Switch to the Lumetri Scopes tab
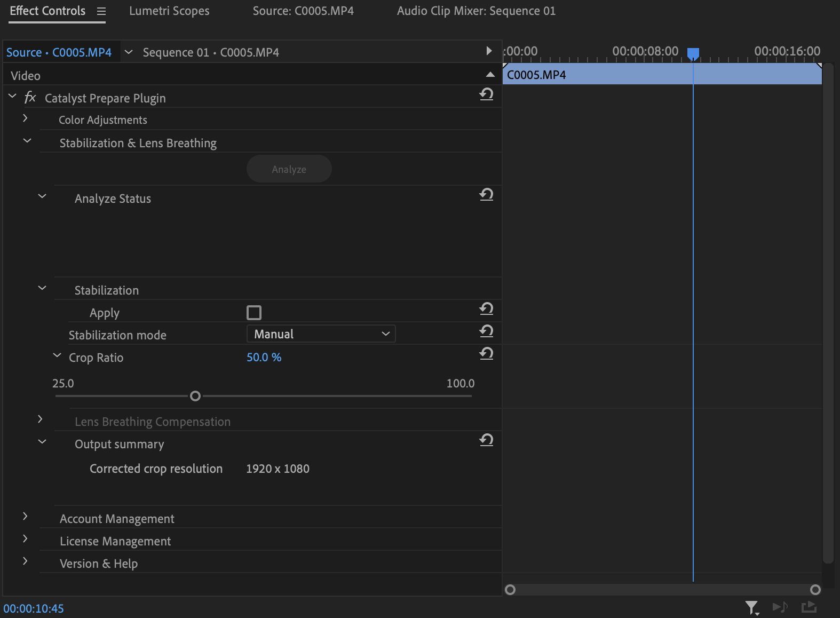Image resolution: width=840 pixels, height=618 pixels. [x=169, y=11]
